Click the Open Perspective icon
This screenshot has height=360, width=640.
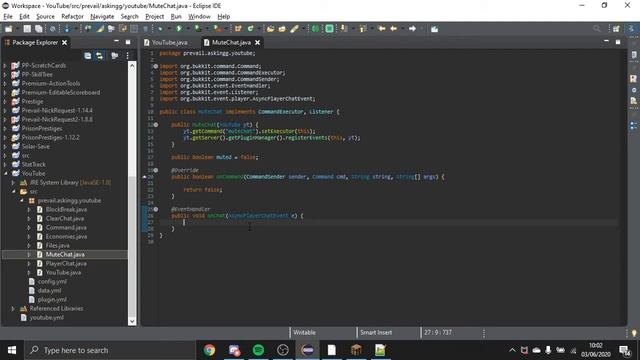pos(616,29)
